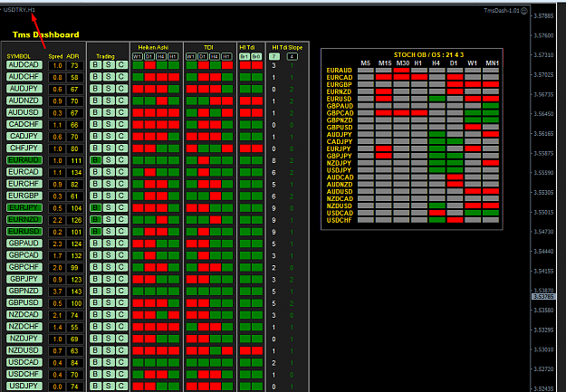Select the NZDJPY symbol button
Image resolution: width=566 pixels, height=392 pixels.
click(x=24, y=339)
